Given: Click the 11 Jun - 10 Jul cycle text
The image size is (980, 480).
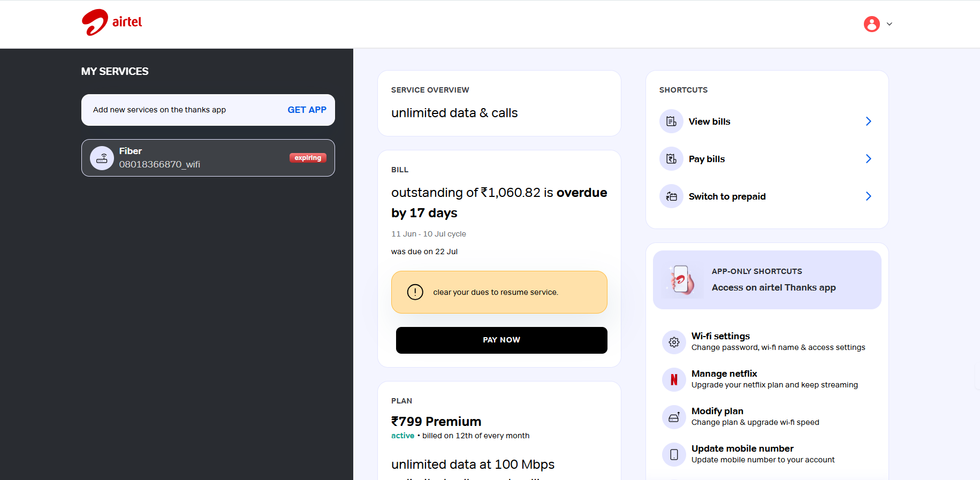Looking at the screenshot, I should coord(429,234).
